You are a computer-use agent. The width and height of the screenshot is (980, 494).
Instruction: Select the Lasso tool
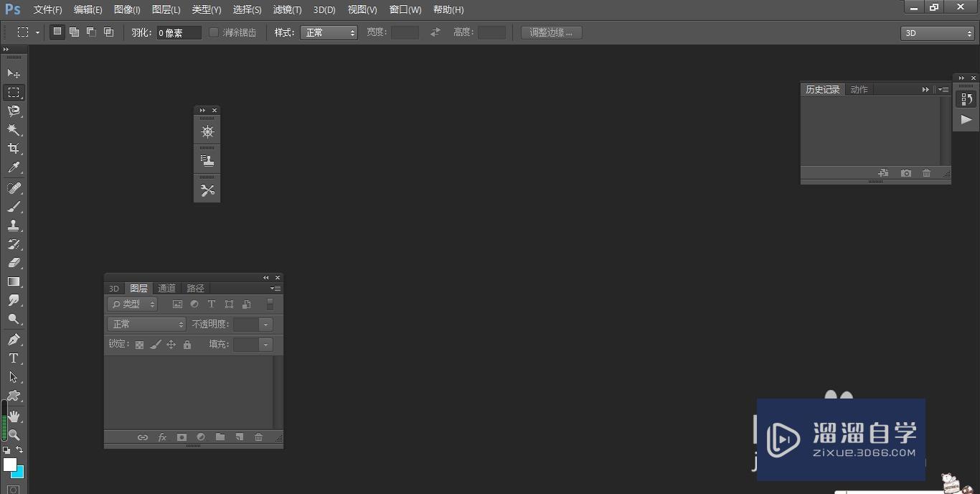click(x=14, y=111)
